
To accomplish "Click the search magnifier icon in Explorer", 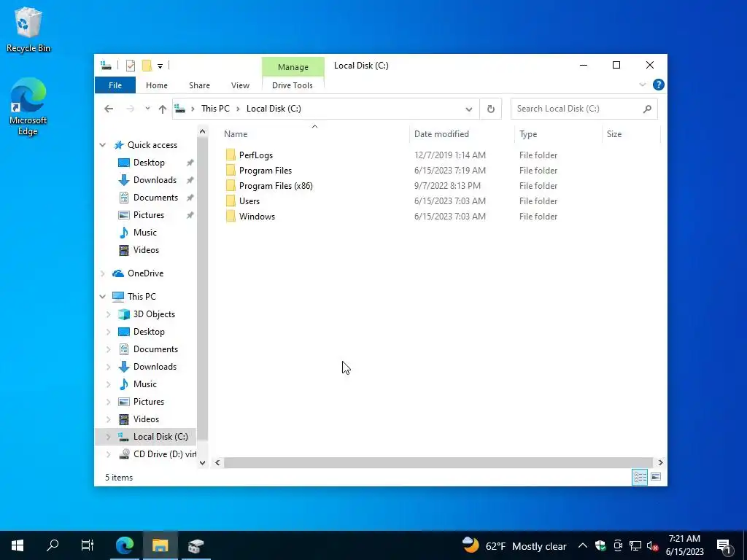I will coord(647,109).
